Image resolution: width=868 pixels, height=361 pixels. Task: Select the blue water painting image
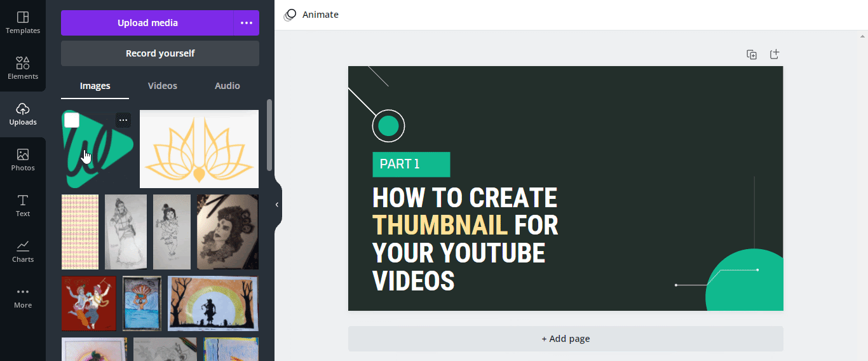(x=142, y=303)
